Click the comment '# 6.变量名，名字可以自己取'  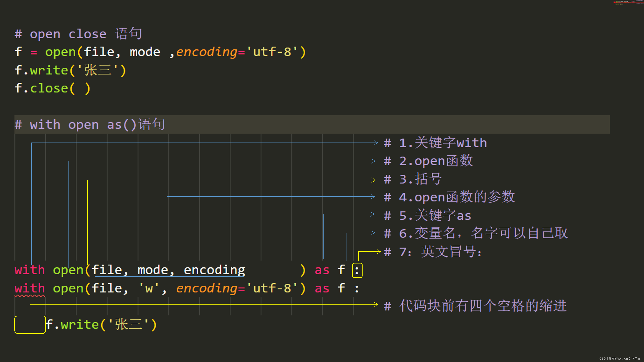(476, 233)
